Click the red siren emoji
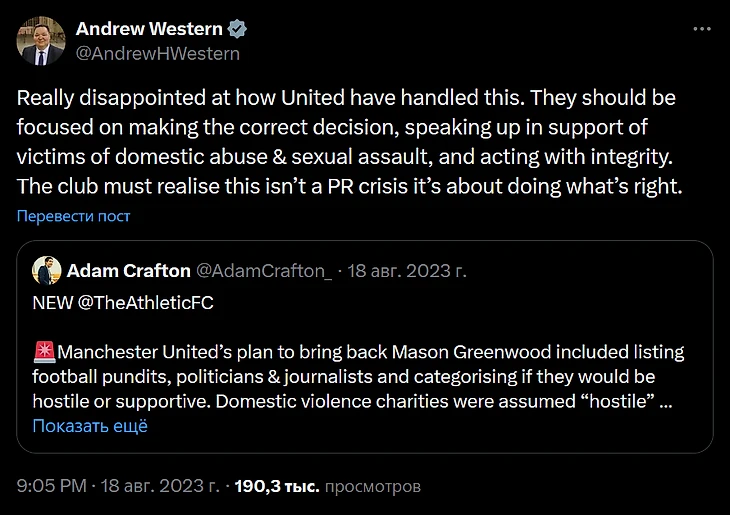The height and width of the screenshot is (515, 730). (x=44, y=352)
